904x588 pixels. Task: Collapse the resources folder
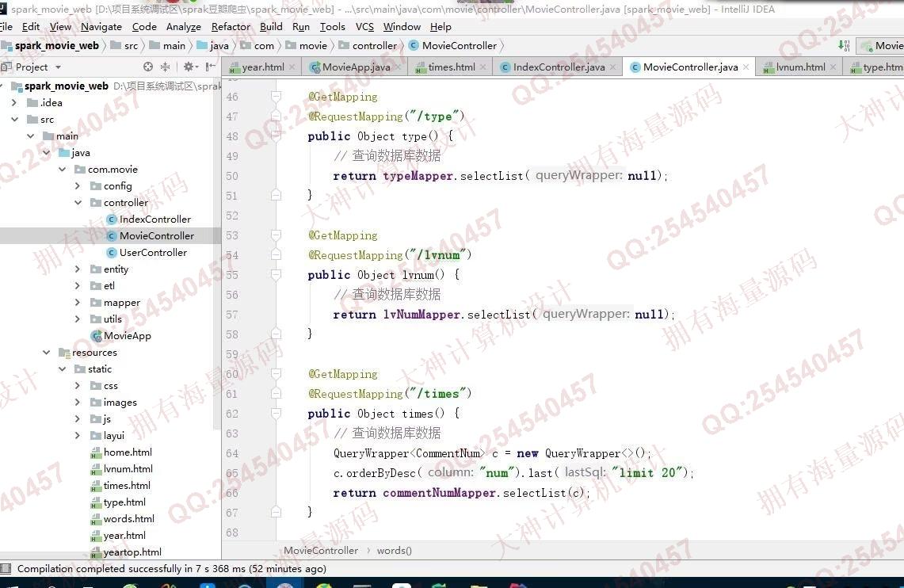coord(46,352)
